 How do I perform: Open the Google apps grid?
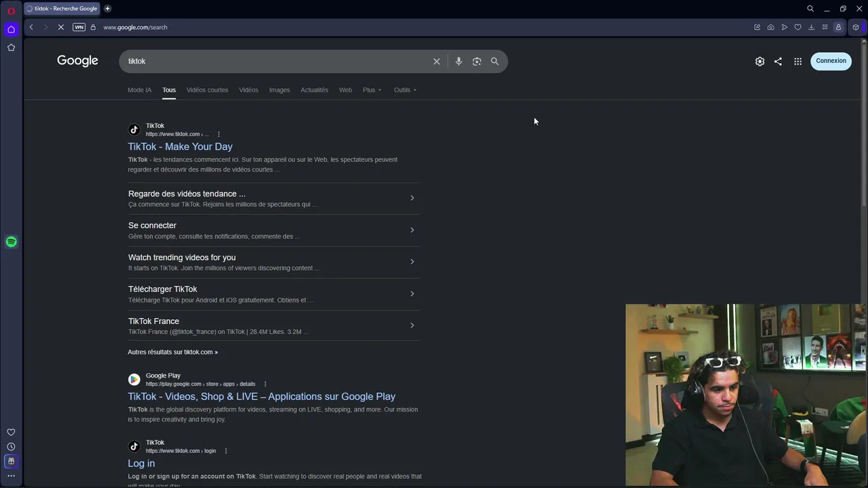pyautogui.click(x=797, y=61)
